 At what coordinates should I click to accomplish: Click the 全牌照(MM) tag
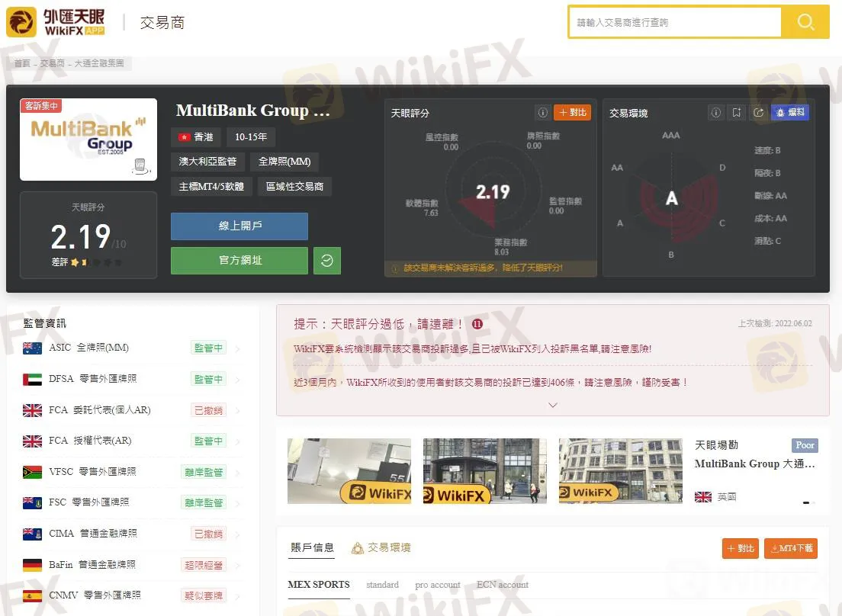tap(284, 162)
